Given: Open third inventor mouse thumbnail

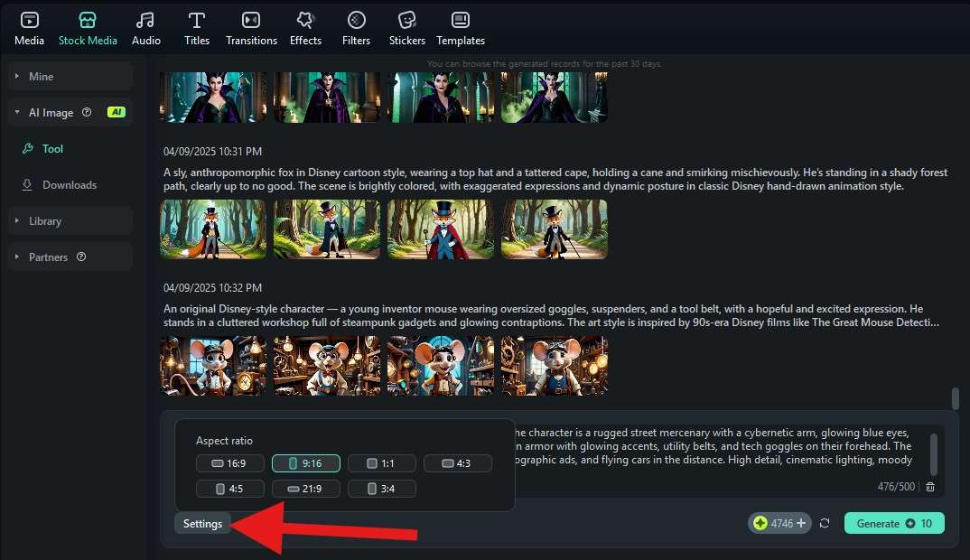Looking at the screenshot, I should [441, 366].
